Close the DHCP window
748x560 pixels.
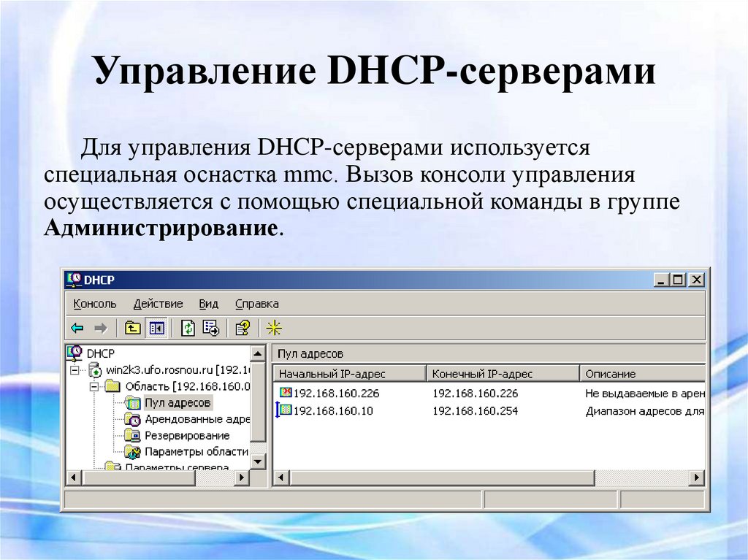pyautogui.click(x=696, y=280)
